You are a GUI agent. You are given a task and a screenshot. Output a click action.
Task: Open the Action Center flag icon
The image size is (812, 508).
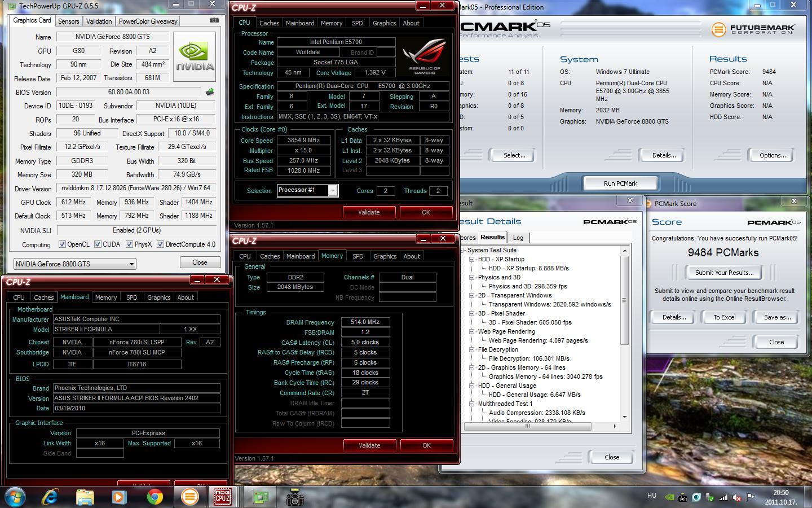click(x=751, y=497)
